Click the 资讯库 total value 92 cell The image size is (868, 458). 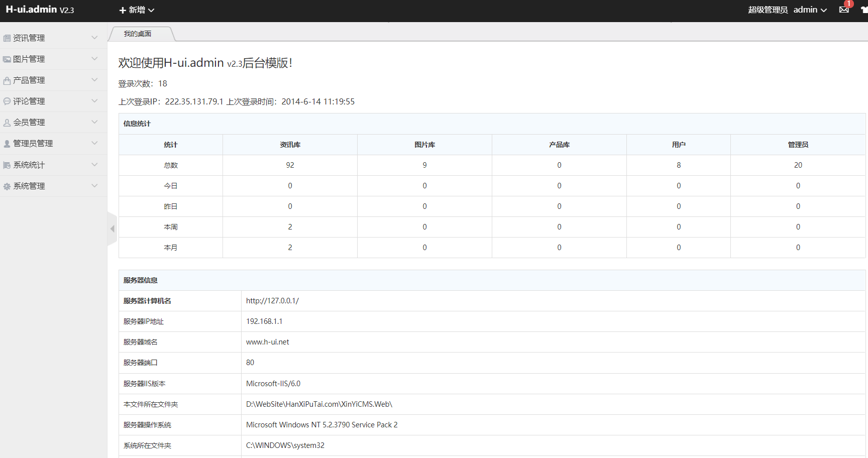(290, 165)
